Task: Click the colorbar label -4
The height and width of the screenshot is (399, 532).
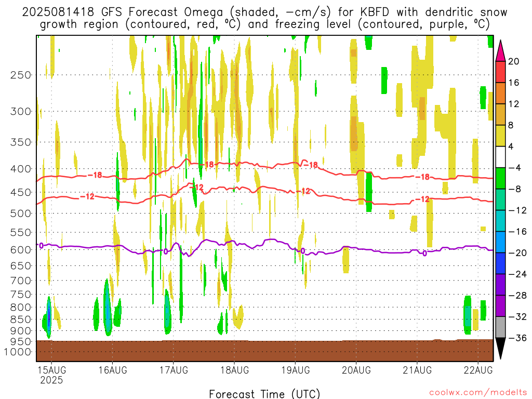Action: pos(515,168)
